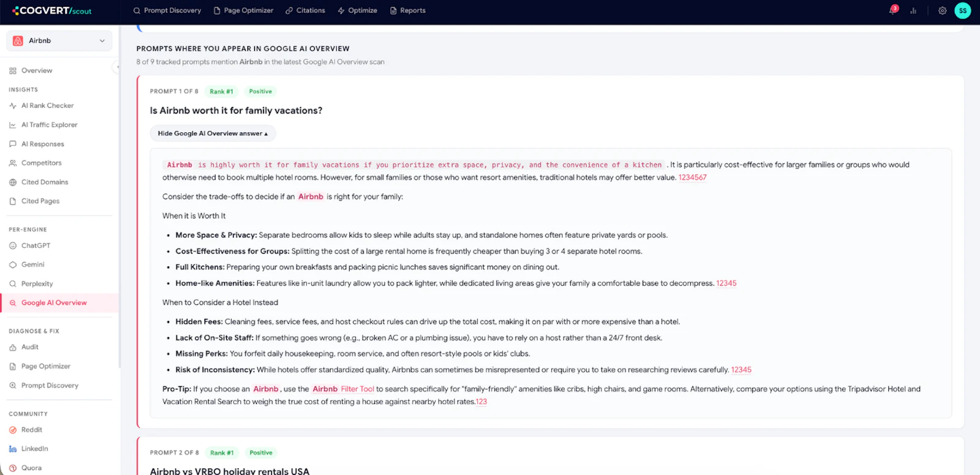The image size is (980, 475).
Task: Click the Cited Pages document icon
Action: (13, 201)
